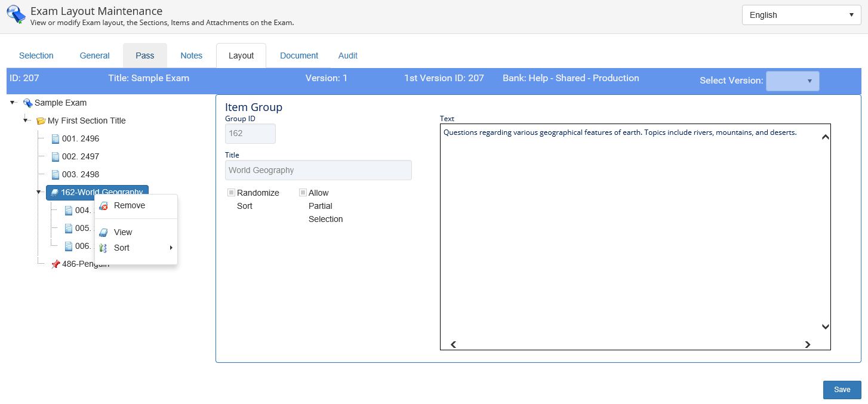
Task: Click the Sample Exam root node icon
Action: pyautogui.click(x=27, y=103)
